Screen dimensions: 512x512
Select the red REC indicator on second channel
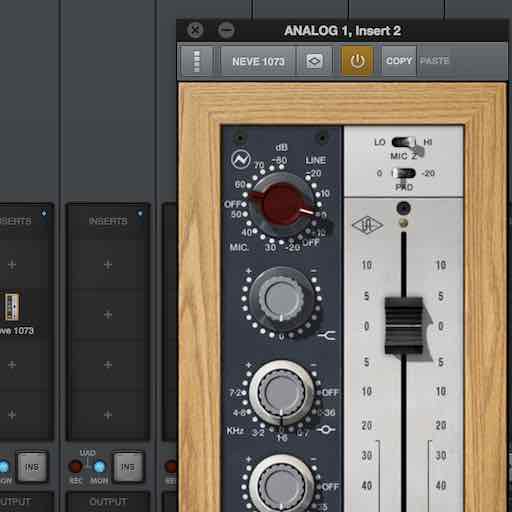[x=75, y=467]
